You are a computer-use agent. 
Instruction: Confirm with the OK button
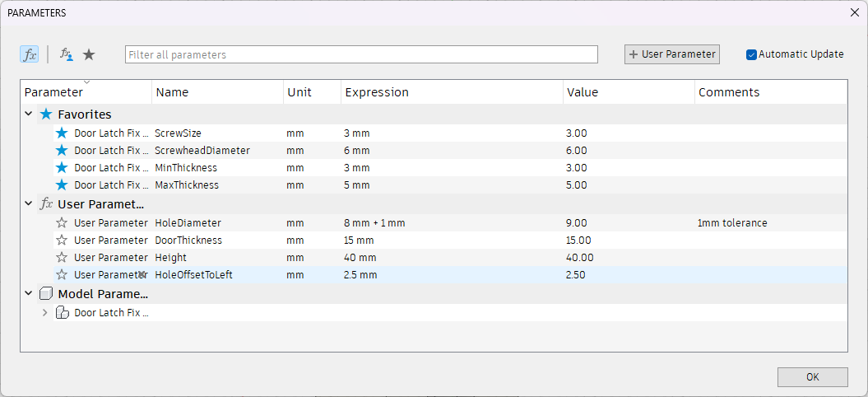[x=812, y=377]
